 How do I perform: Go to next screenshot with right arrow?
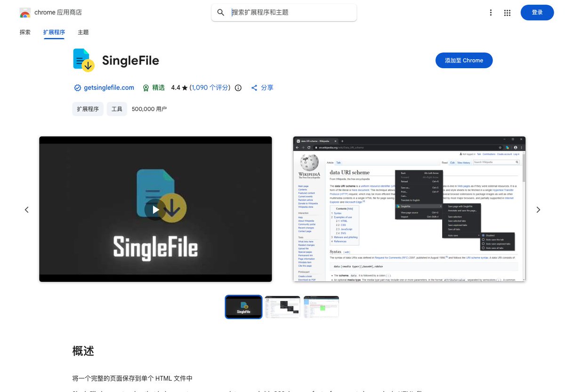pyautogui.click(x=538, y=209)
